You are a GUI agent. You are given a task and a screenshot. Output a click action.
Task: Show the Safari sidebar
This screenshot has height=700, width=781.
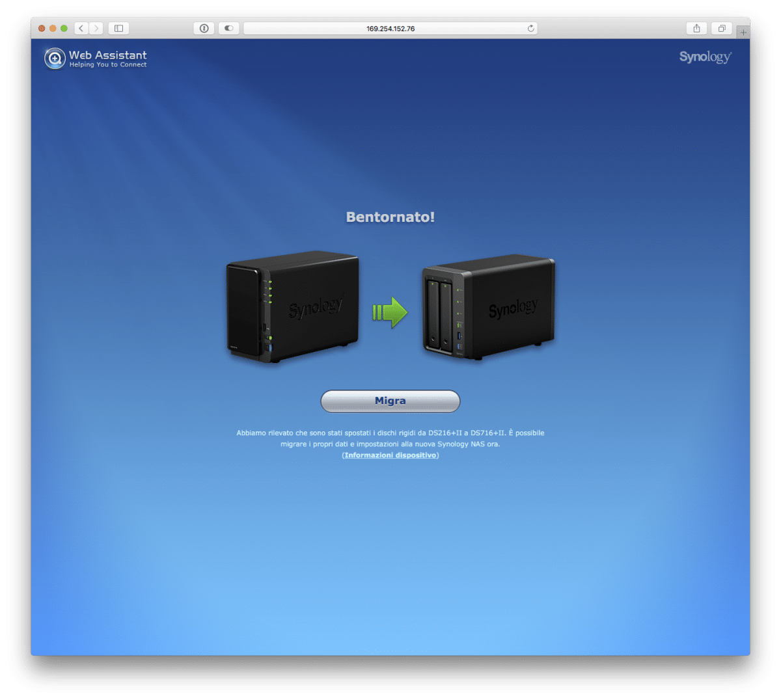[118, 29]
